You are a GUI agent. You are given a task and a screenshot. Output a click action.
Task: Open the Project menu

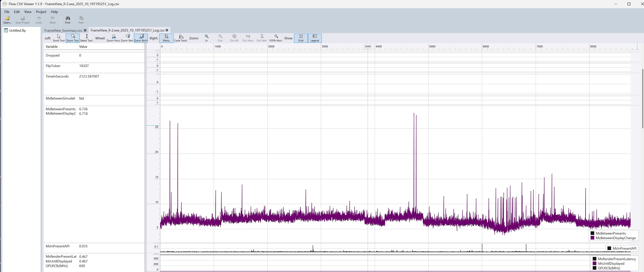[41, 12]
